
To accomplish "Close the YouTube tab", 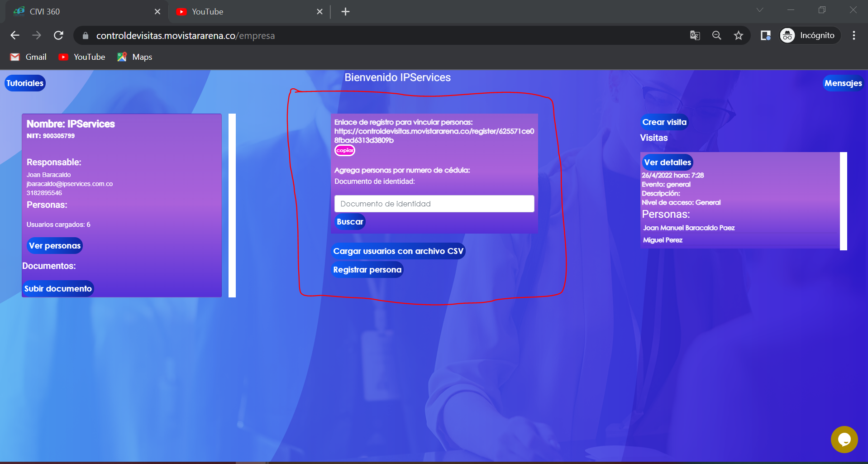I will click(x=320, y=12).
